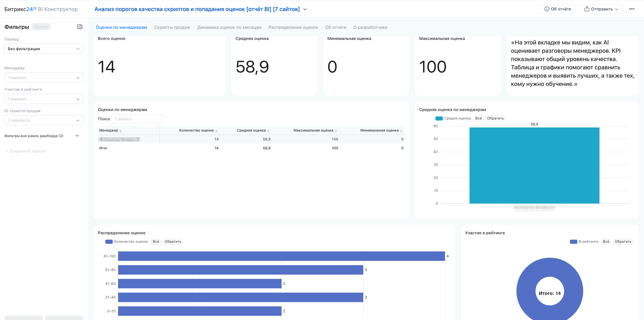Click the 58,9 bar in average chart
This screenshot has height=320, width=644.
click(x=534, y=165)
